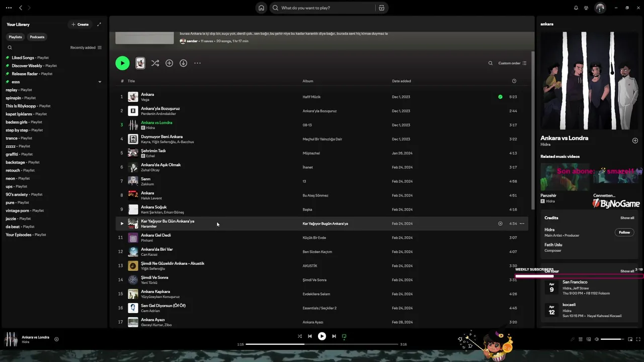
Task: Click the duration clock column header
Action: pyautogui.click(x=514, y=81)
